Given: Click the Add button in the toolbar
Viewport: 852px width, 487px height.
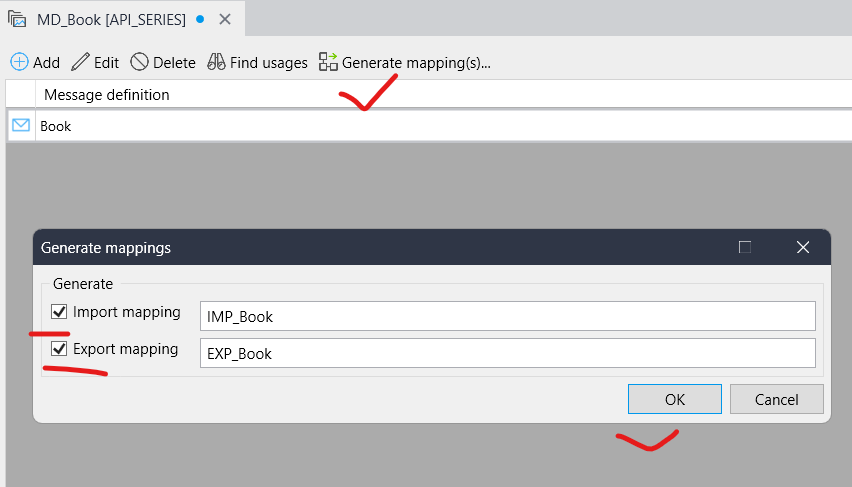Looking at the screenshot, I should coord(35,62).
